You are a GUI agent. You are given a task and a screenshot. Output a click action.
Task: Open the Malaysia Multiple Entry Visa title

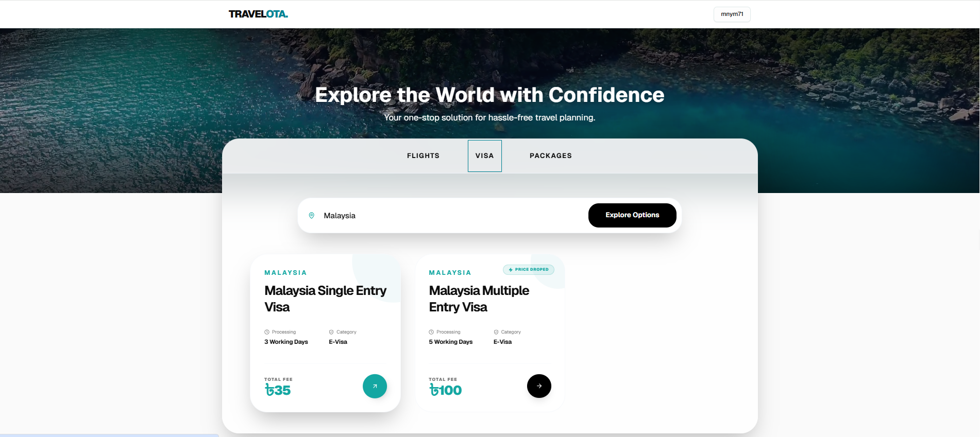click(479, 299)
